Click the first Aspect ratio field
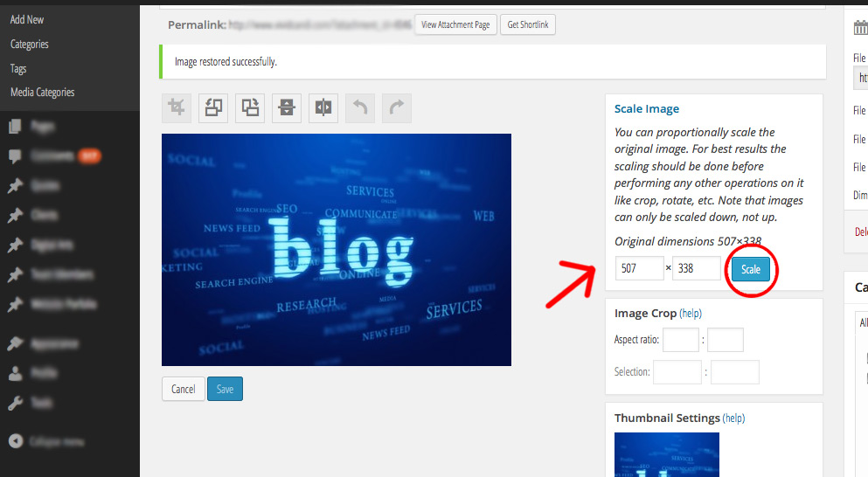 point(681,340)
